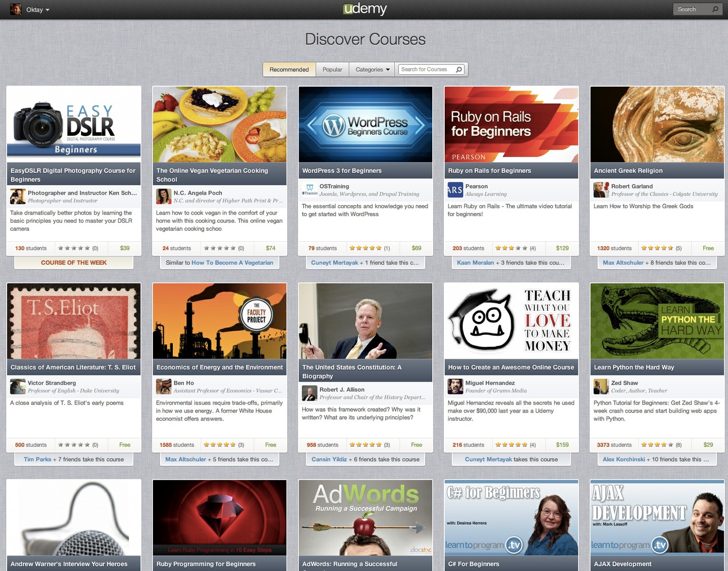Click star rating on T. S. Eliot course
This screenshot has width=728, height=571.
pos(74,445)
